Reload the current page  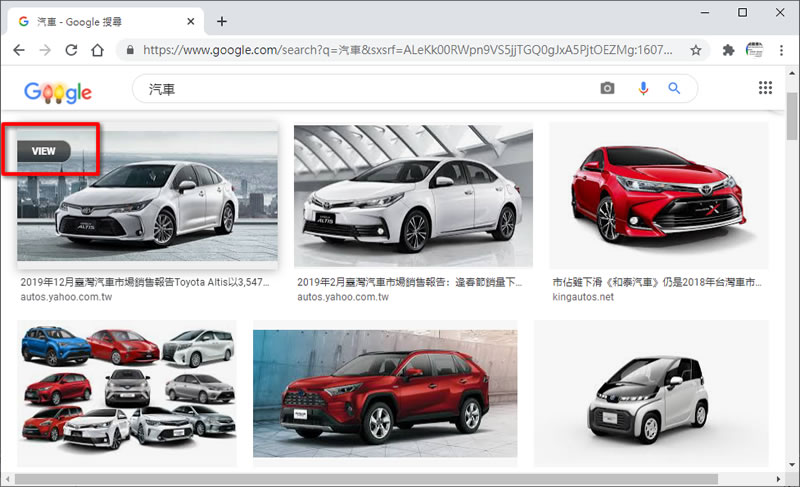(x=71, y=50)
